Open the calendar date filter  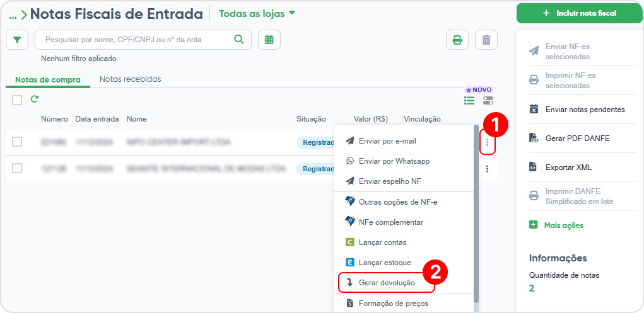pyautogui.click(x=269, y=40)
